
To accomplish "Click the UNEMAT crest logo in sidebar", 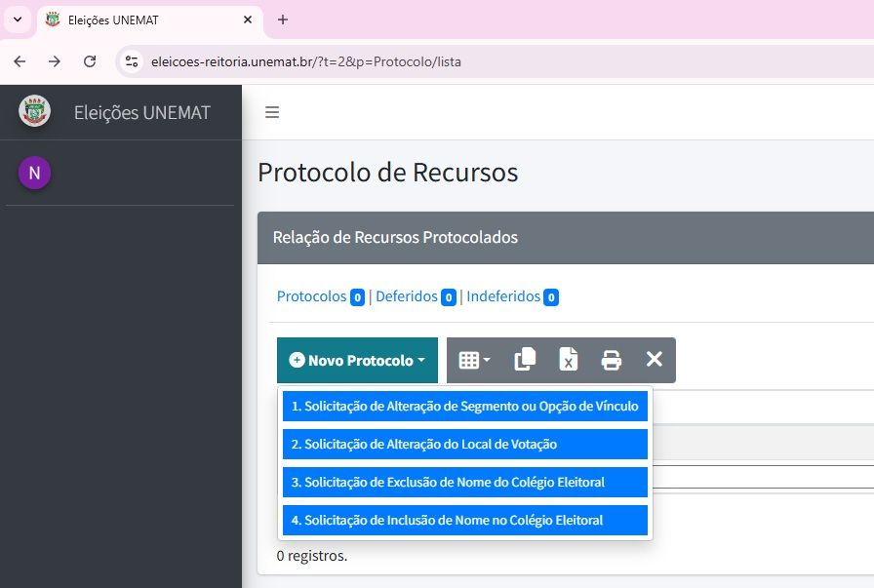I will (35, 111).
